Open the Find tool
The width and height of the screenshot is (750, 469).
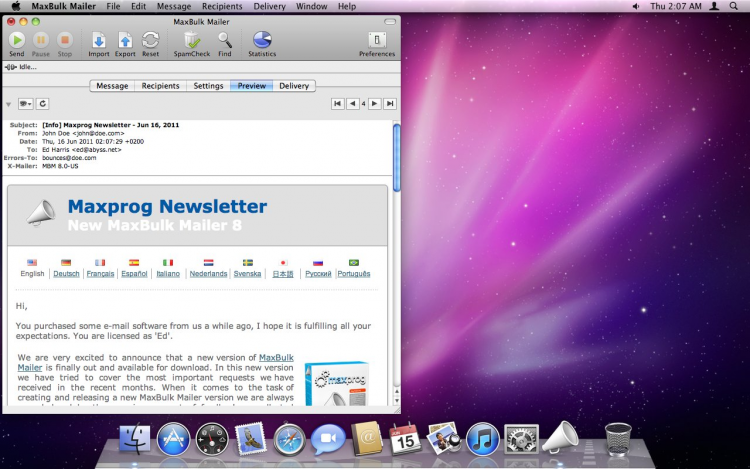click(224, 44)
